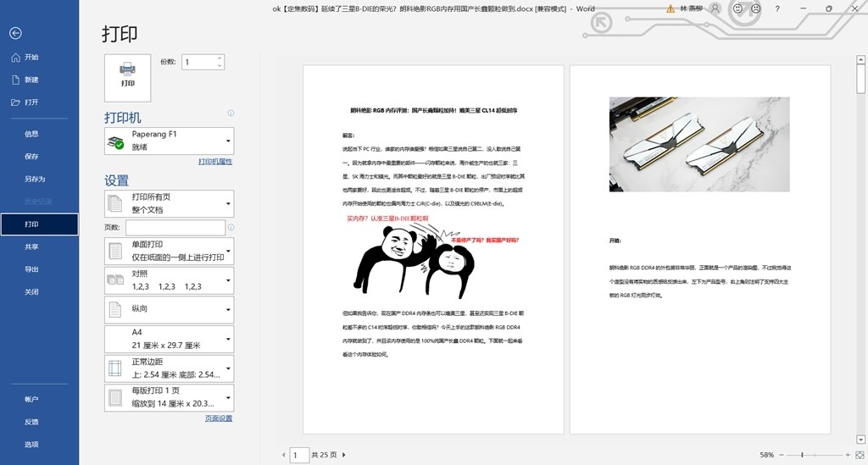Click the smiley face feedback icon
Image resolution: width=868 pixels, height=465 pixels.
tap(737, 8)
